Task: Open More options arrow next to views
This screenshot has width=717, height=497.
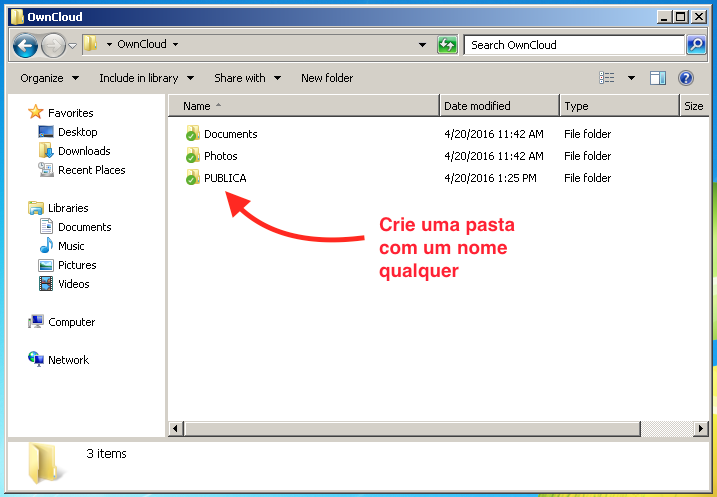Action: (x=631, y=78)
